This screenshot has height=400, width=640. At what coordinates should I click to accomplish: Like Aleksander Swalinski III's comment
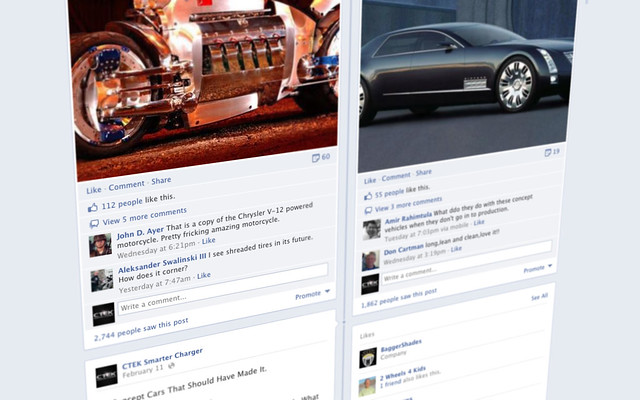[x=204, y=276]
